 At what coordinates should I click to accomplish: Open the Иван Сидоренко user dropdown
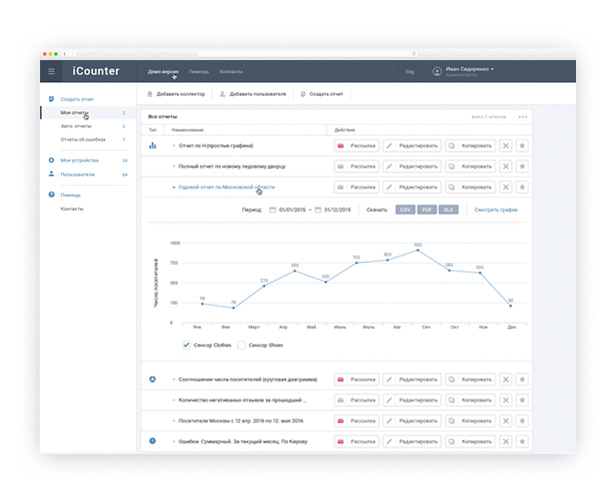pyautogui.click(x=464, y=71)
